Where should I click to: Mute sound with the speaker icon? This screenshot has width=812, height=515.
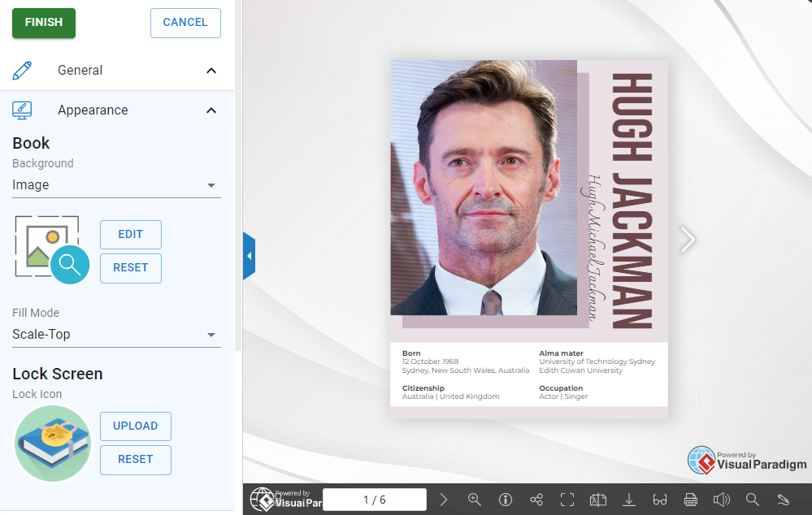point(721,500)
